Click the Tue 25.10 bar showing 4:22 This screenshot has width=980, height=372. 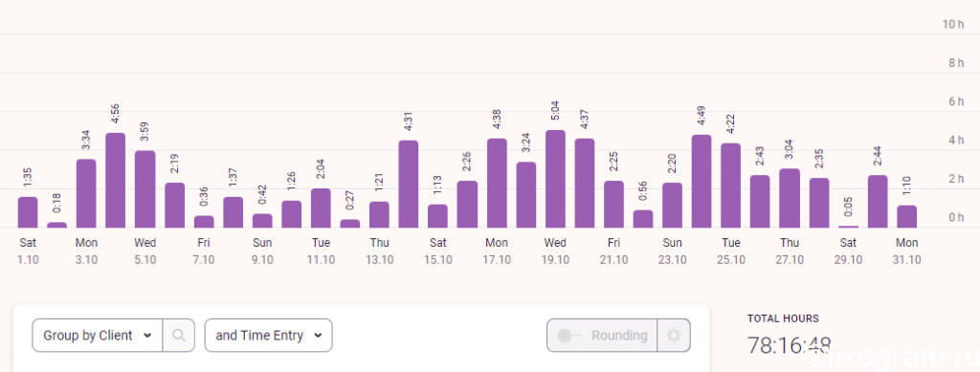coord(730,186)
